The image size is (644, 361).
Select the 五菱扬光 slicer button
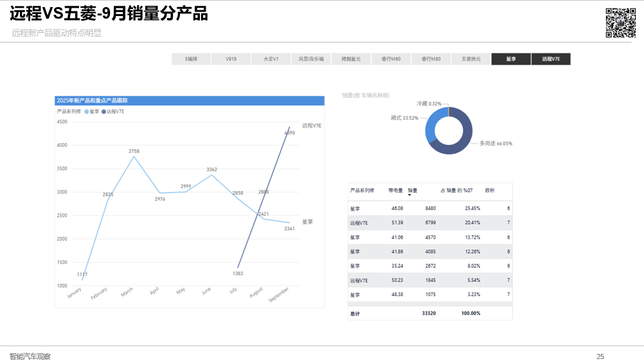coord(471,59)
